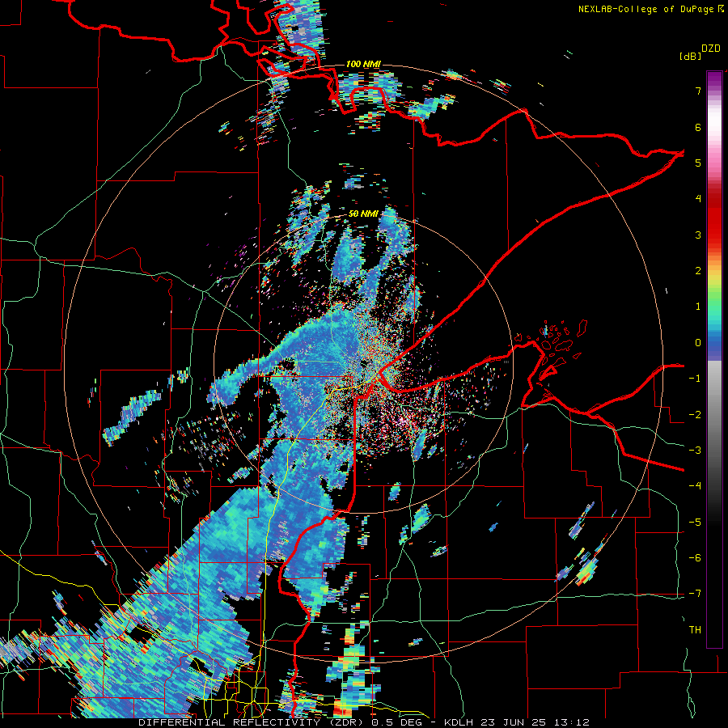Click the 1 dB tick on the legend

coord(698,307)
